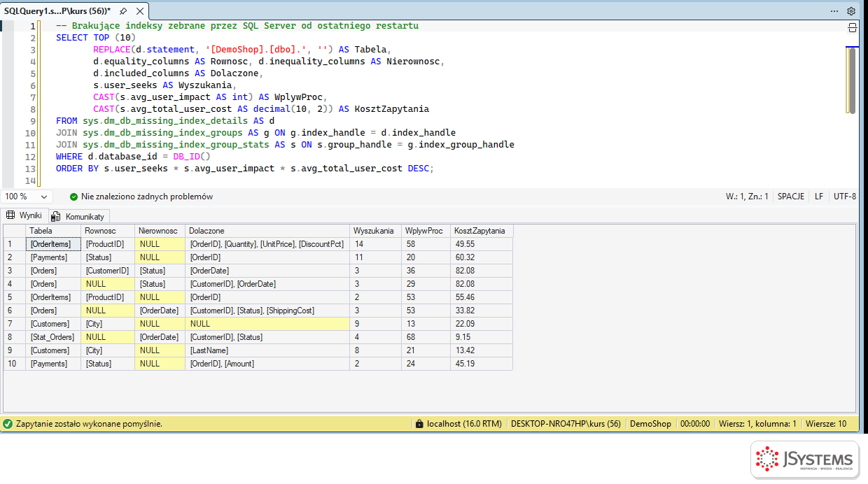Click the [Stat_Orders] table cell

point(53,337)
